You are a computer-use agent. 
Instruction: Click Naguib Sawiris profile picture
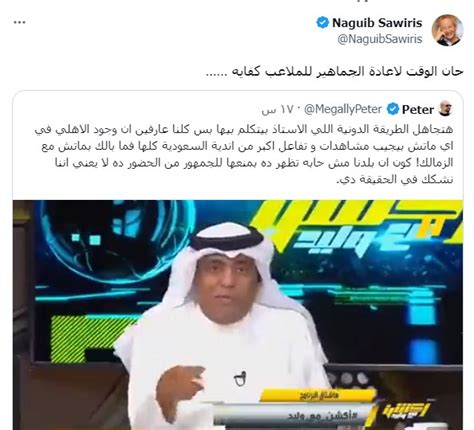pos(447,30)
